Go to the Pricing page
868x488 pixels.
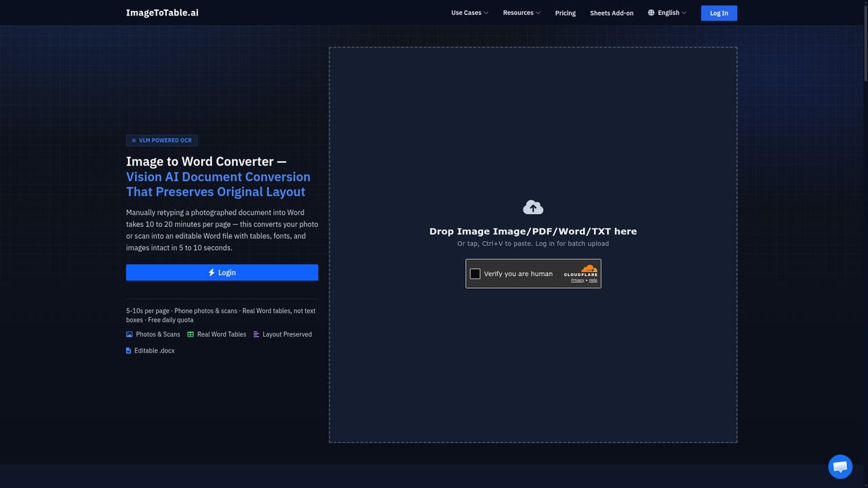(x=566, y=13)
